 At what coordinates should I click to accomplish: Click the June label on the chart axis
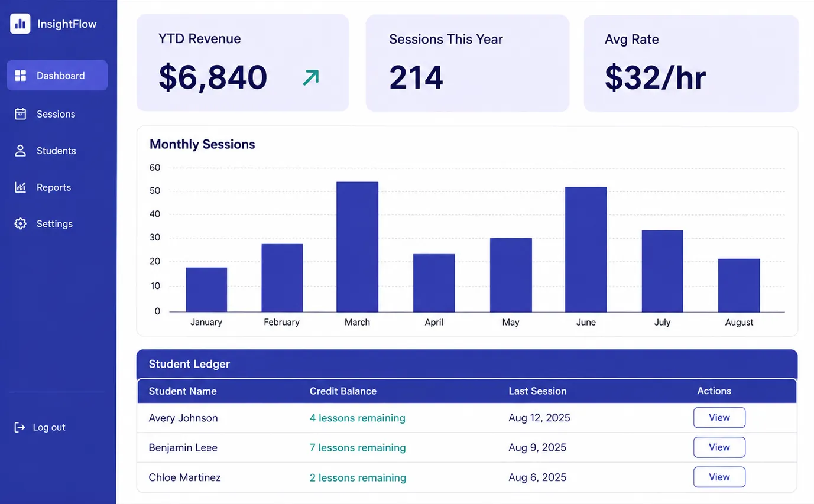pyautogui.click(x=586, y=322)
